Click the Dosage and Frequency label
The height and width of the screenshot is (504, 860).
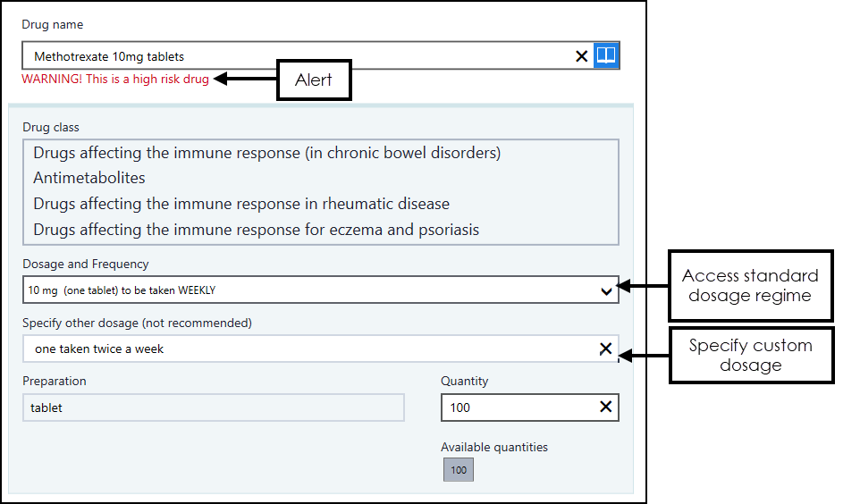coord(86,264)
